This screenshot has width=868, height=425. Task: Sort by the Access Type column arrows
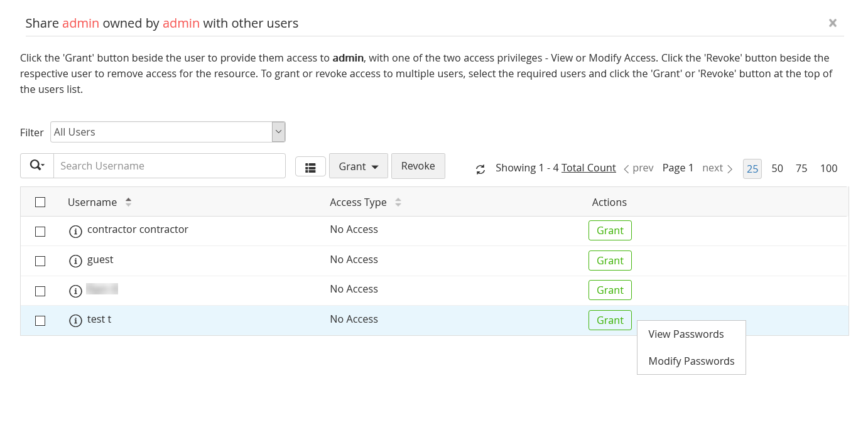pos(398,202)
